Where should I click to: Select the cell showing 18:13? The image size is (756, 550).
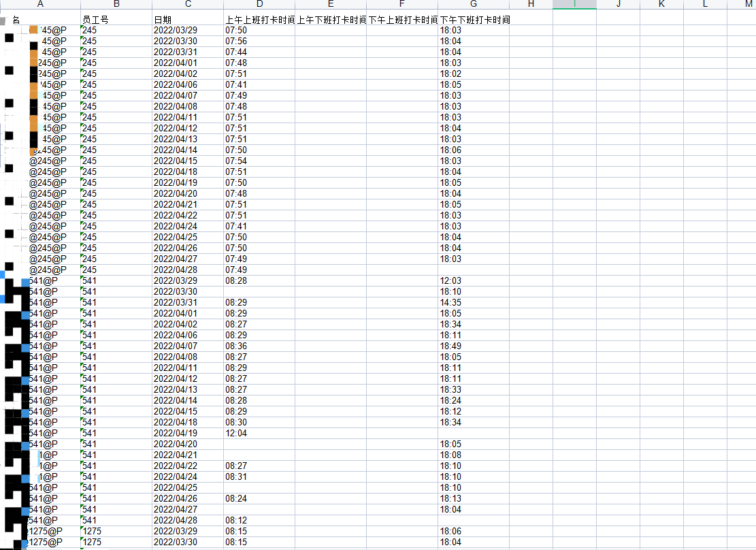[474, 498]
